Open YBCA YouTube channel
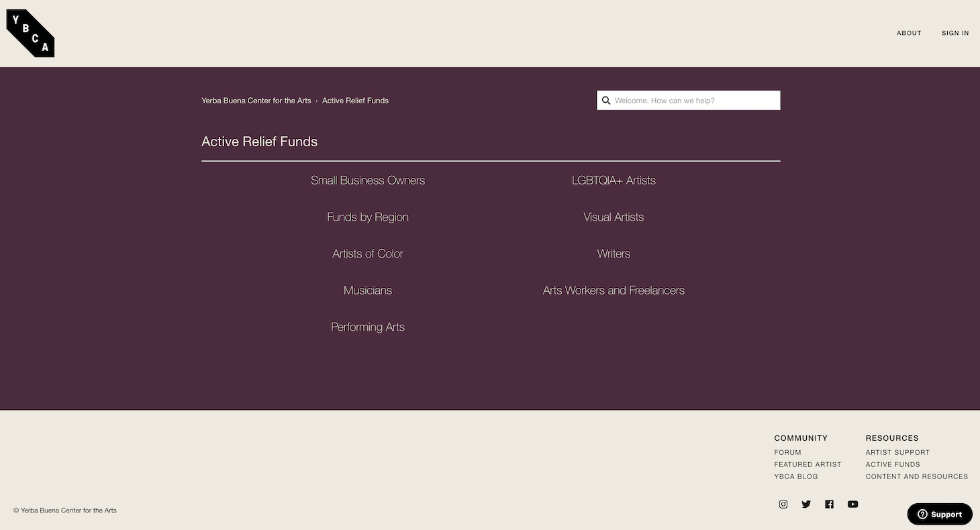This screenshot has height=530, width=980. point(852,505)
